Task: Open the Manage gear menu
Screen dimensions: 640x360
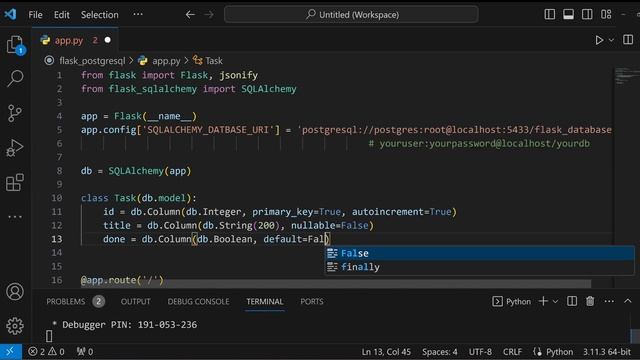Action: click(15, 326)
